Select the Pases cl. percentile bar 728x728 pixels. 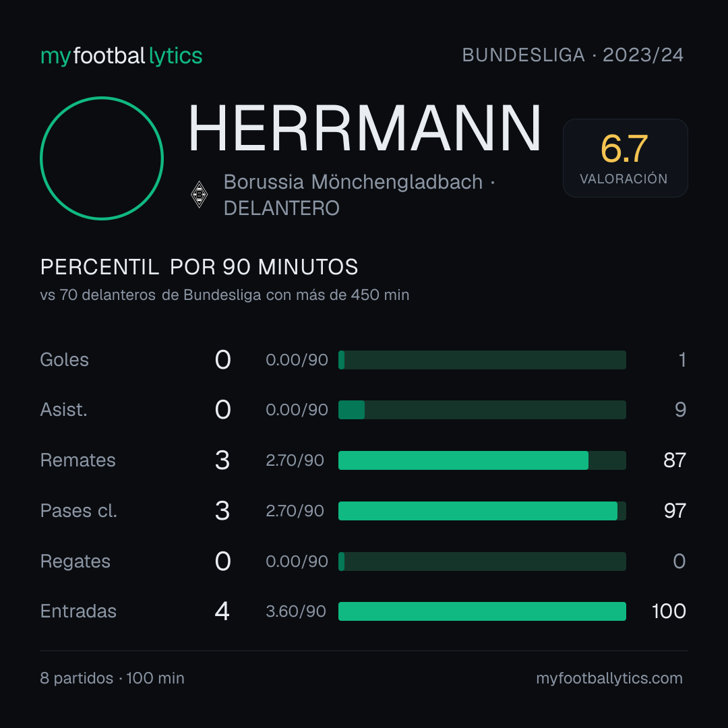(482, 511)
